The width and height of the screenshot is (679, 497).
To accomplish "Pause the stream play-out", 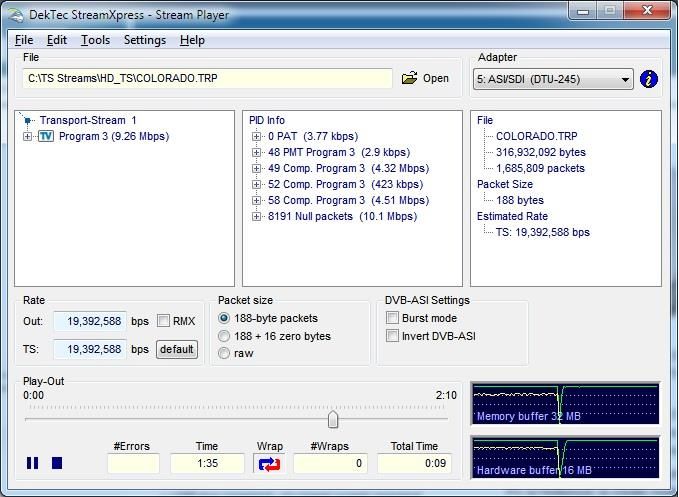I will [x=32, y=463].
